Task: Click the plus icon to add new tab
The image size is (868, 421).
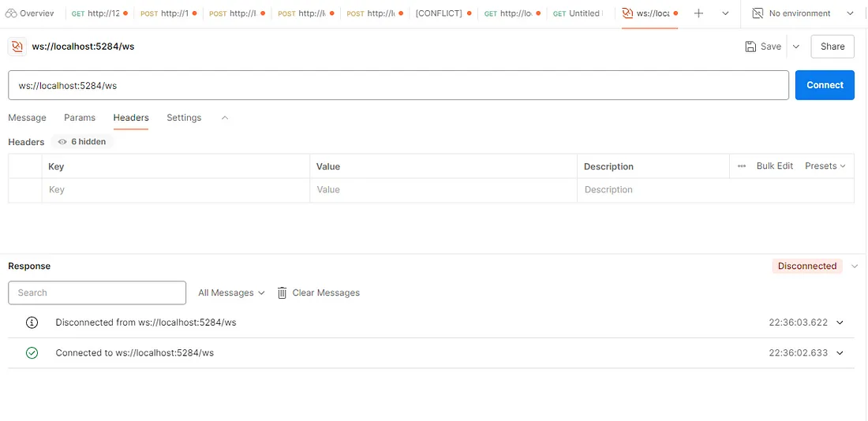Action: (x=698, y=13)
